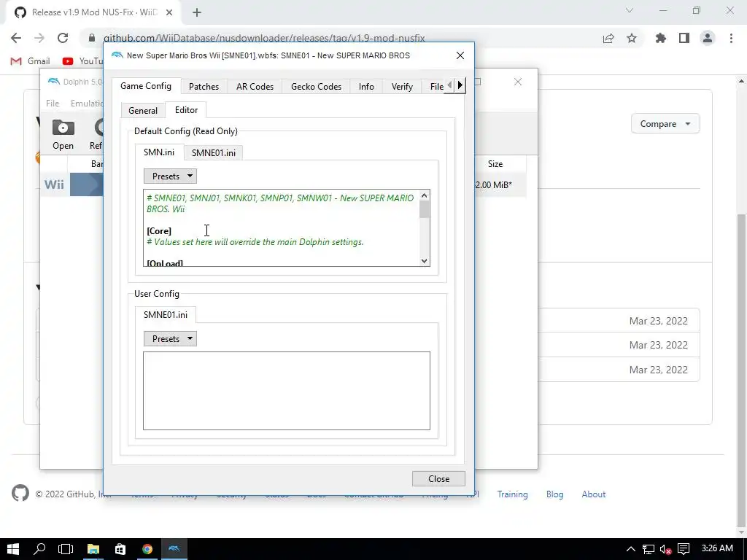Select the SMN.ini default config tab
747x560 pixels.
click(x=158, y=152)
